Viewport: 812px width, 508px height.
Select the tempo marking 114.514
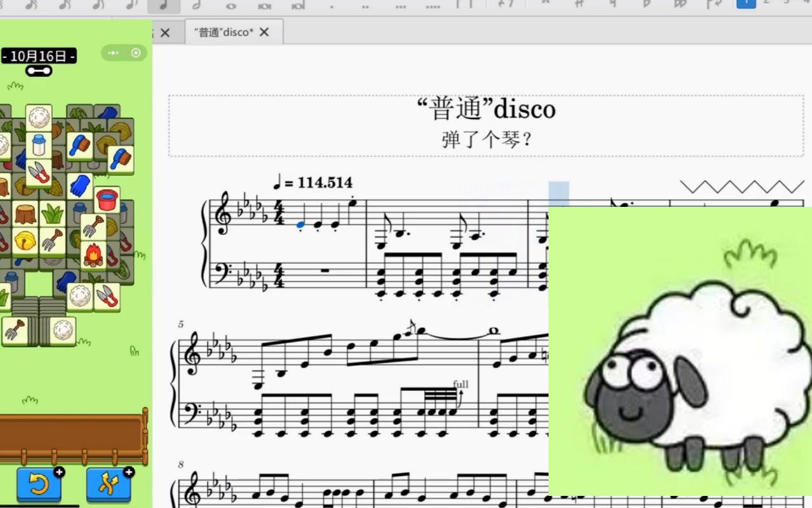coord(312,183)
